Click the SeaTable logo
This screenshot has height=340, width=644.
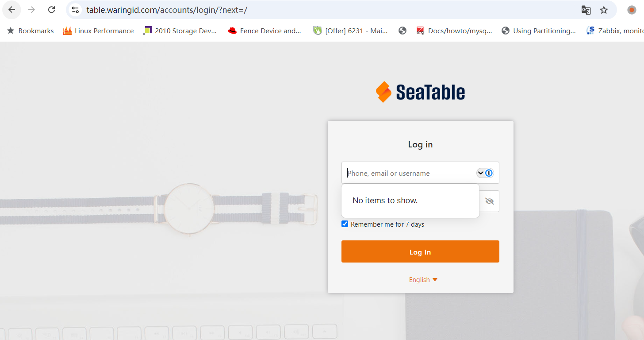point(420,92)
